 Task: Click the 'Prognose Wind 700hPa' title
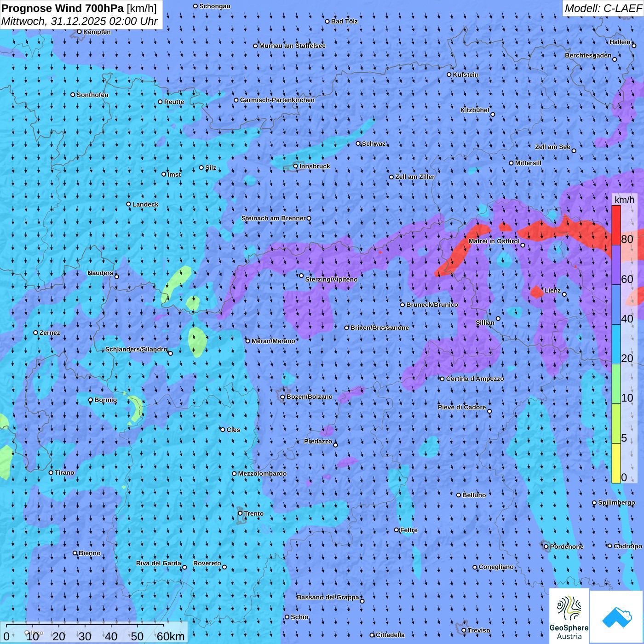(x=63, y=8)
